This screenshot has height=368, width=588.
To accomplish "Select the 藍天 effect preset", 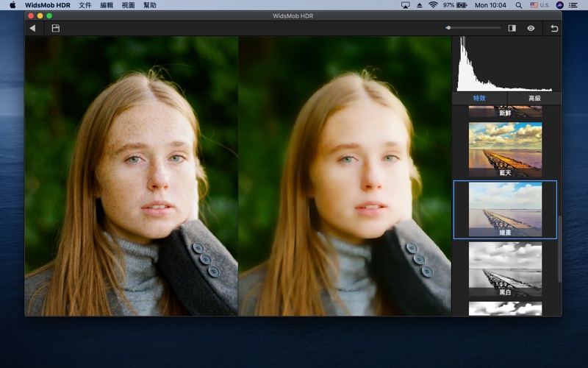I will coord(505,148).
